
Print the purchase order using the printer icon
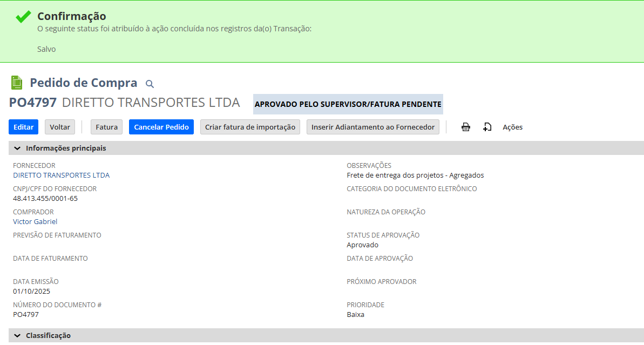pyautogui.click(x=466, y=127)
